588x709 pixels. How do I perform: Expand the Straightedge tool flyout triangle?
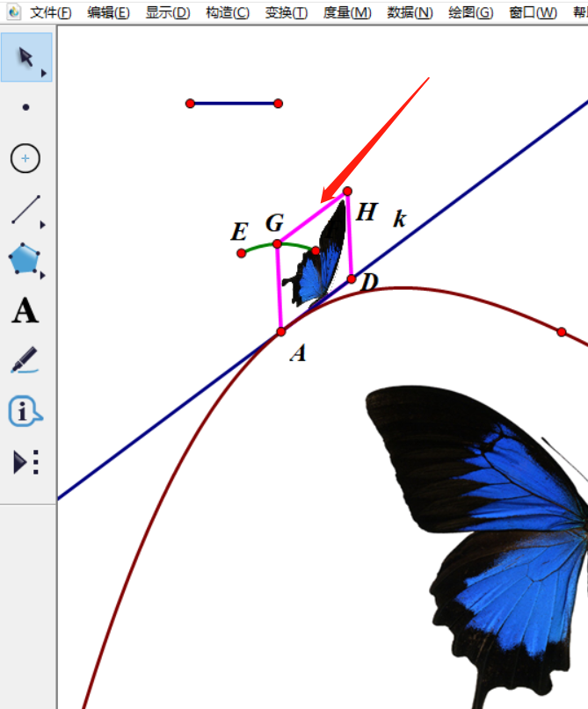click(x=42, y=225)
